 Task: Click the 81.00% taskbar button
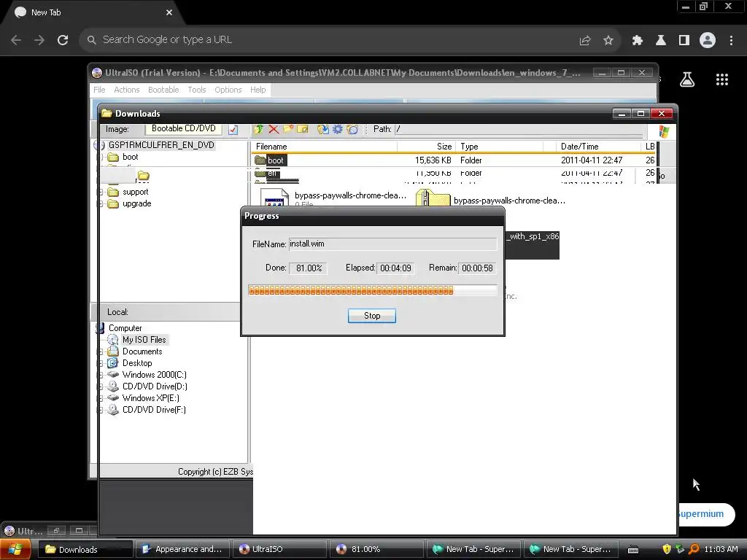376,549
